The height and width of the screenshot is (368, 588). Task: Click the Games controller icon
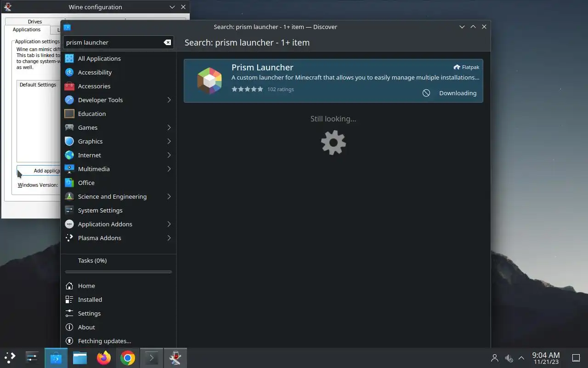click(69, 127)
